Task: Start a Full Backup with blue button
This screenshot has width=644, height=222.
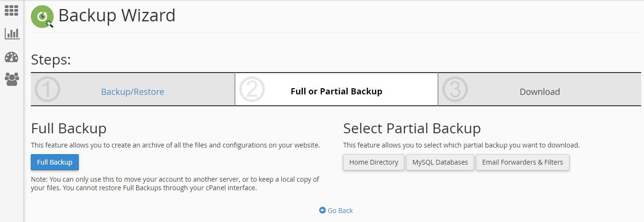Action: tap(55, 162)
